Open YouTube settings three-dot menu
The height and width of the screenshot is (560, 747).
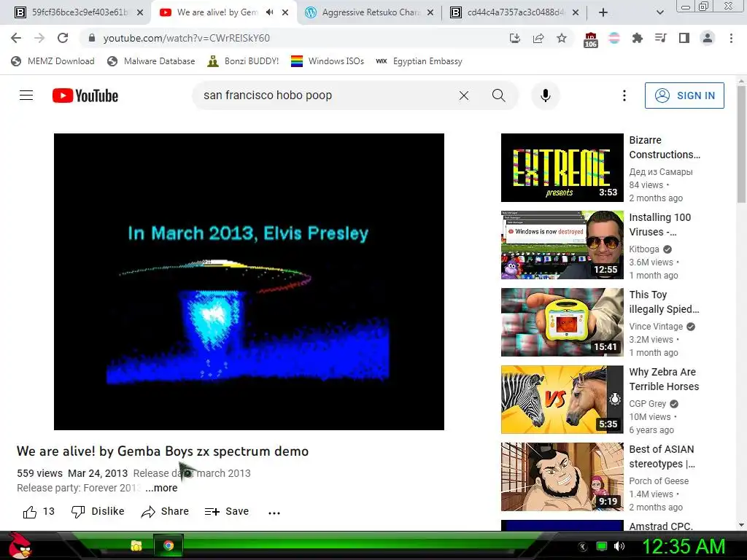(624, 96)
